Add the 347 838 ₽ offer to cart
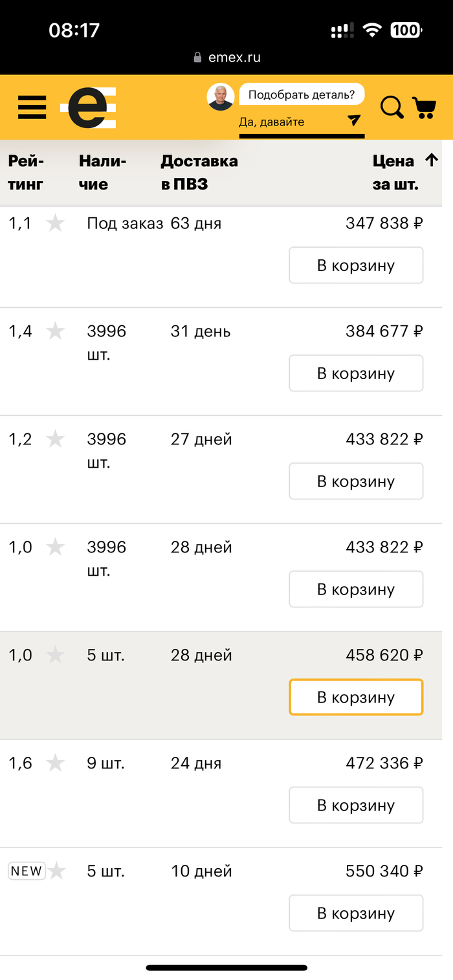Image resolution: width=453 pixels, height=980 pixels. click(x=356, y=265)
